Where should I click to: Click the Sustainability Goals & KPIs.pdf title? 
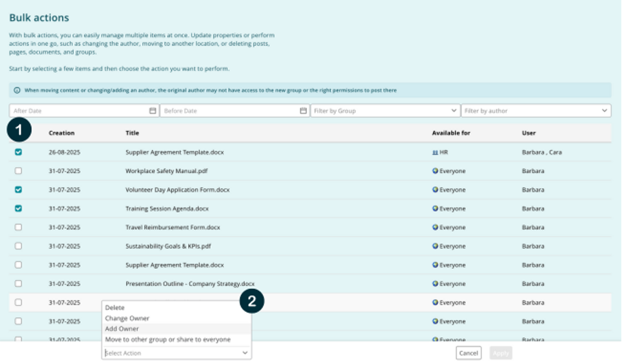[169, 246]
